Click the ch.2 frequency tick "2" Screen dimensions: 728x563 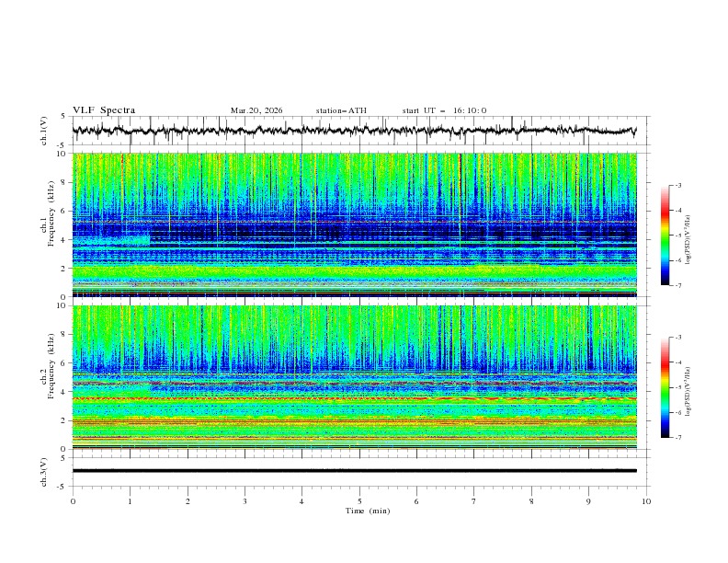[x=64, y=420]
